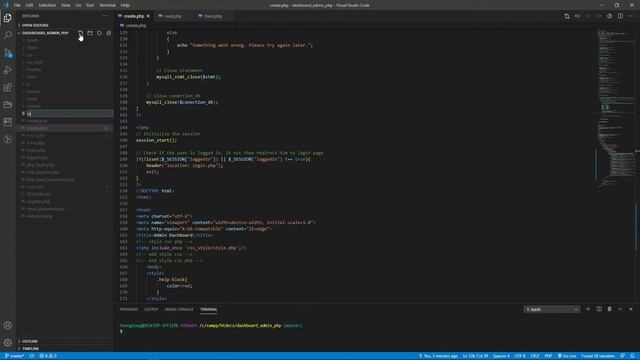The height and width of the screenshot is (360, 640).
Task: Click the UTF-8 encoding indicator
Action: coord(520,356)
